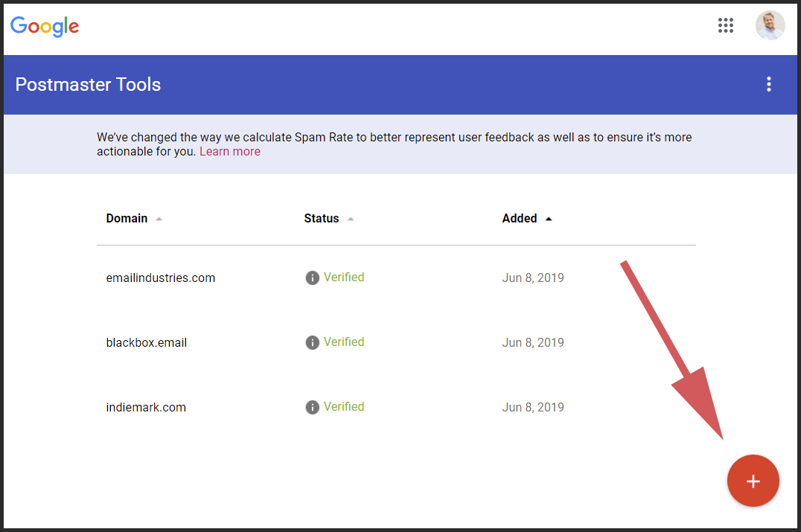Expand the Domain column sort arrow
Image resolution: width=801 pixels, height=532 pixels.
tap(157, 218)
